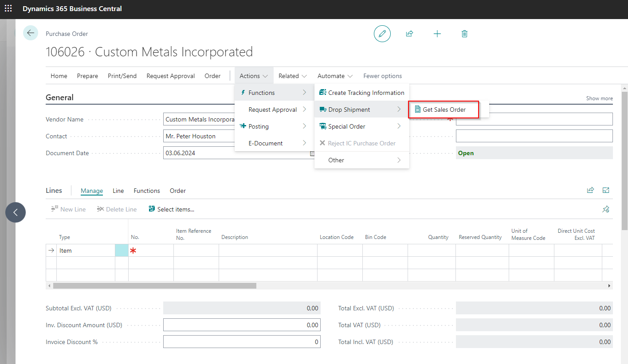This screenshot has height=364, width=628.
Task: Expand the E-Document submenu
Action: [275, 143]
